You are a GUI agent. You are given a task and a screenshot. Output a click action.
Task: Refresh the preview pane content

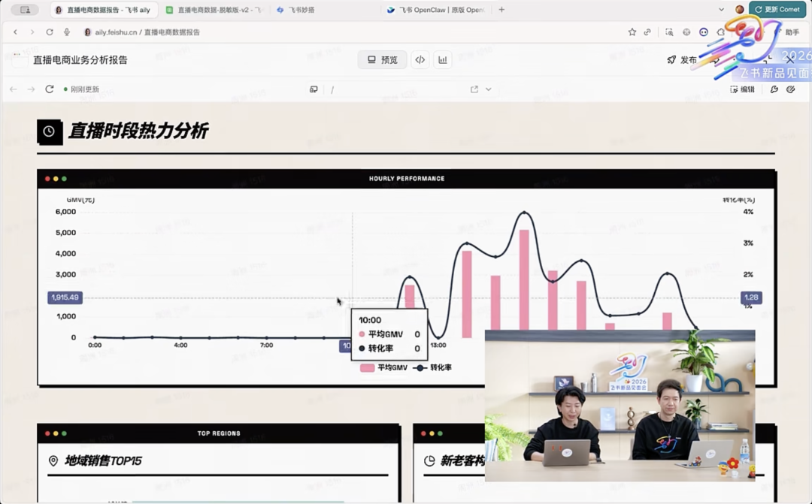tap(50, 89)
